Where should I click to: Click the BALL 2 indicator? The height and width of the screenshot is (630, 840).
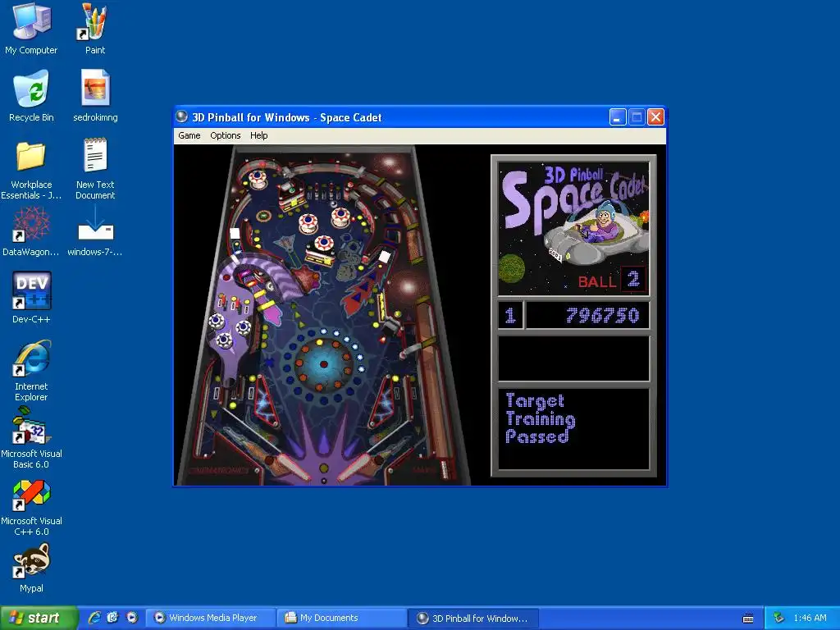(611, 280)
